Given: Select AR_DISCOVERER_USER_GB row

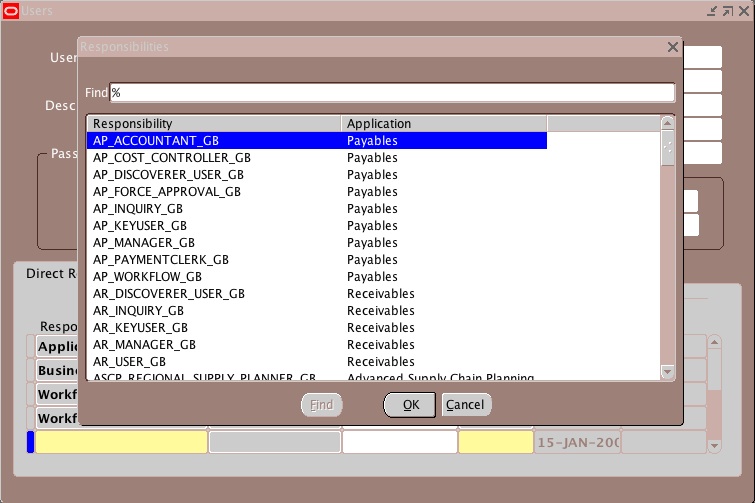Looking at the screenshot, I should pos(317,294).
